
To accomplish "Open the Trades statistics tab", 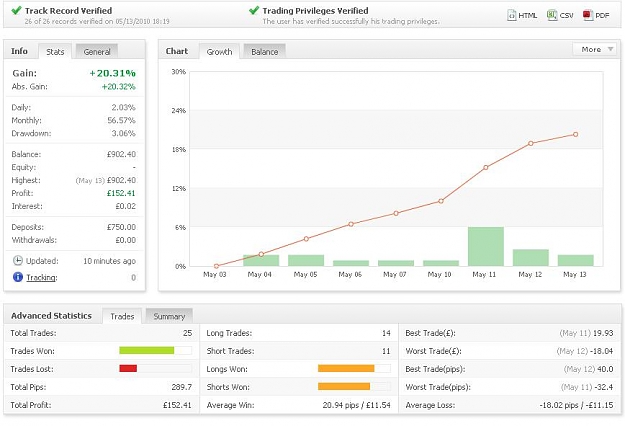I will coord(122,316).
